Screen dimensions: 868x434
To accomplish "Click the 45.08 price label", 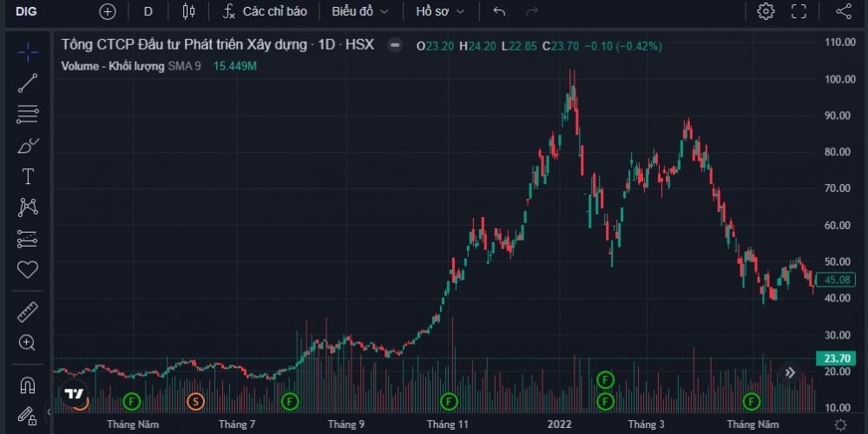I will (x=836, y=279).
